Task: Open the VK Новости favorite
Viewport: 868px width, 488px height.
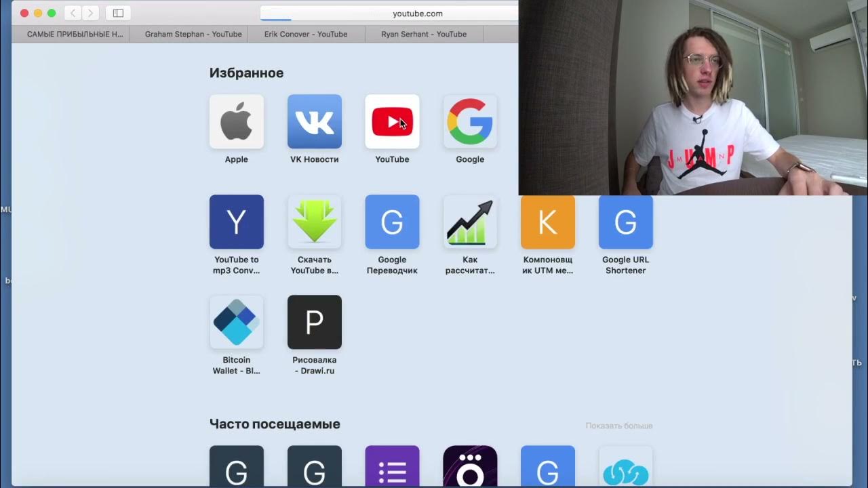Action: tap(314, 121)
